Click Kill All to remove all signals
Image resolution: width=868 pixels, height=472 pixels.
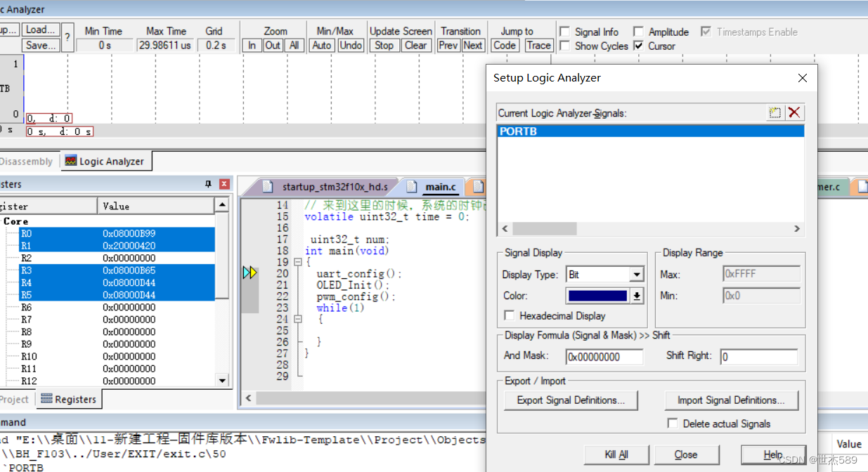click(x=616, y=454)
